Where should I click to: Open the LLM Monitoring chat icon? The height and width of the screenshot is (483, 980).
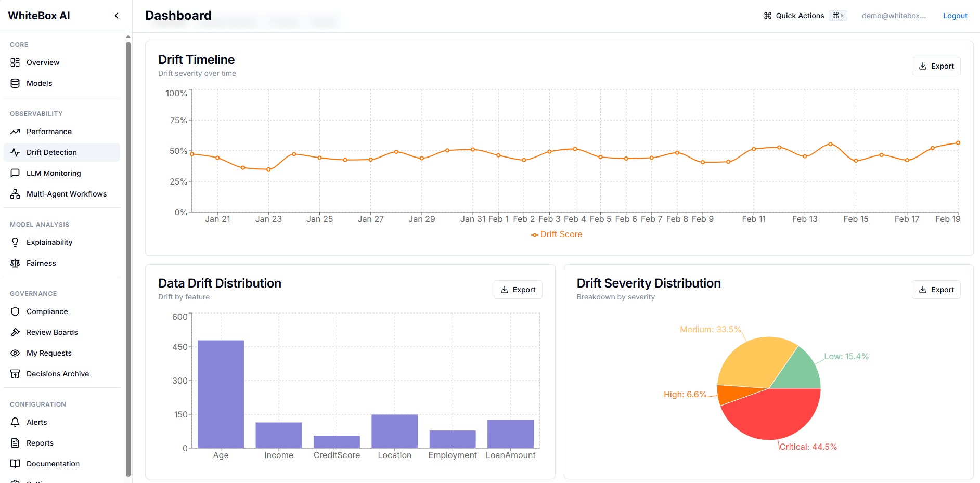[x=15, y=173]
